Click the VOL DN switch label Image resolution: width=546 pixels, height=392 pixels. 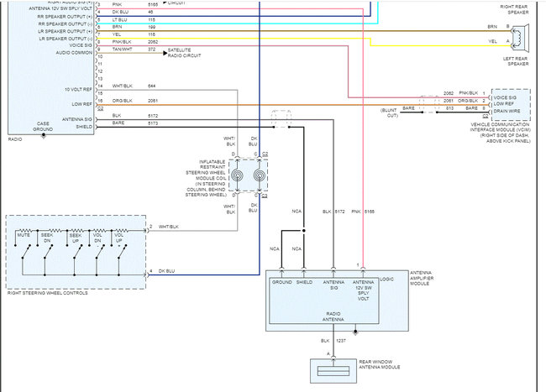click(x=97, y=238)
